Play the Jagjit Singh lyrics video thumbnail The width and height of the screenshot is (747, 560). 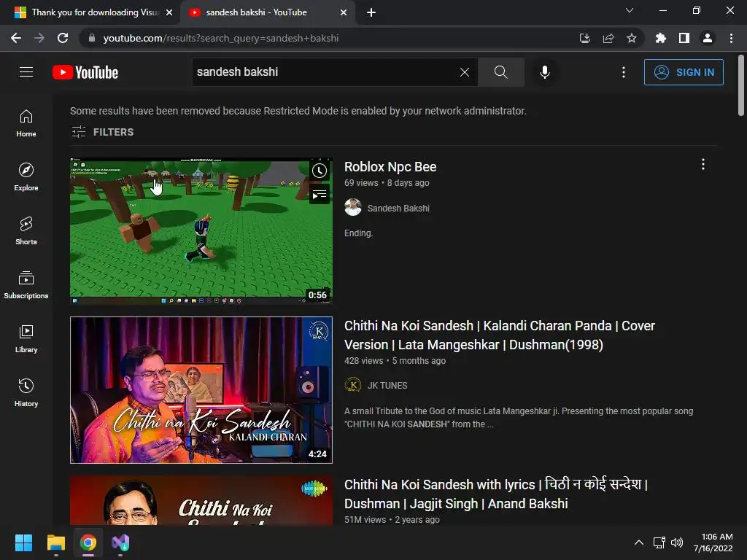point(201,500)
